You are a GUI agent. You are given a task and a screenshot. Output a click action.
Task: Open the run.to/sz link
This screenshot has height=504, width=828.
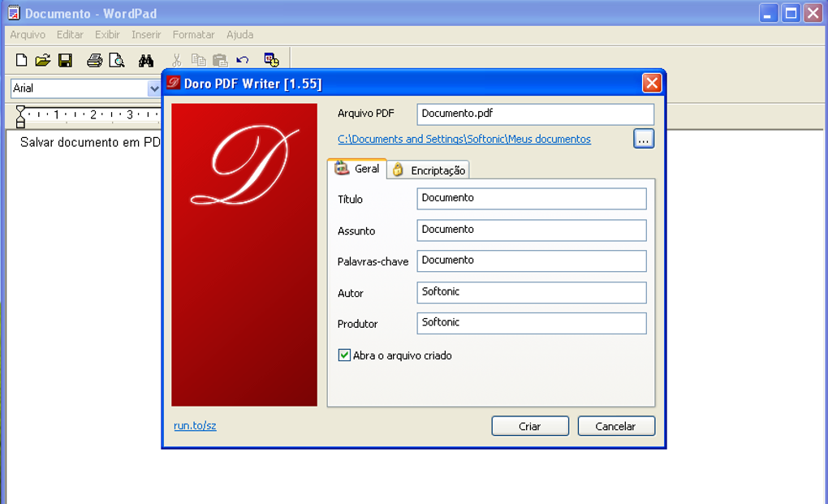coord(195,425)
